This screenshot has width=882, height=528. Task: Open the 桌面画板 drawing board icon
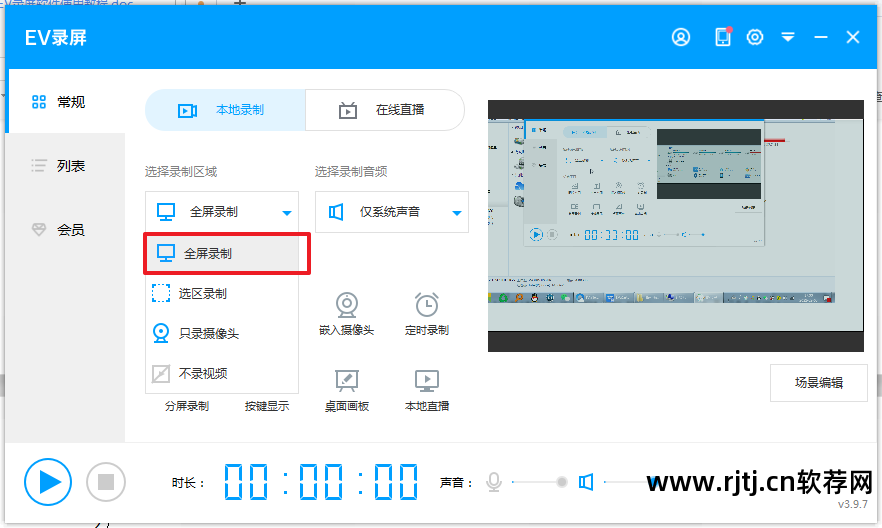tap(346, 381)
